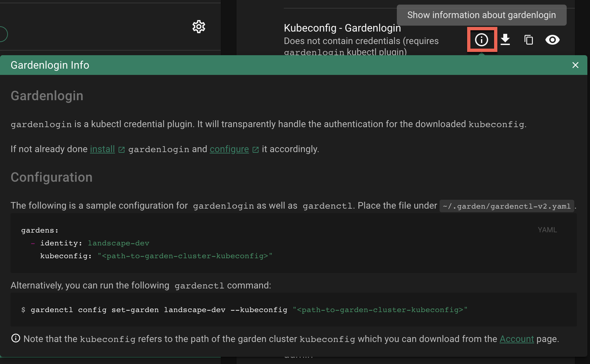Click the Configuration section heading

(52, 177)
